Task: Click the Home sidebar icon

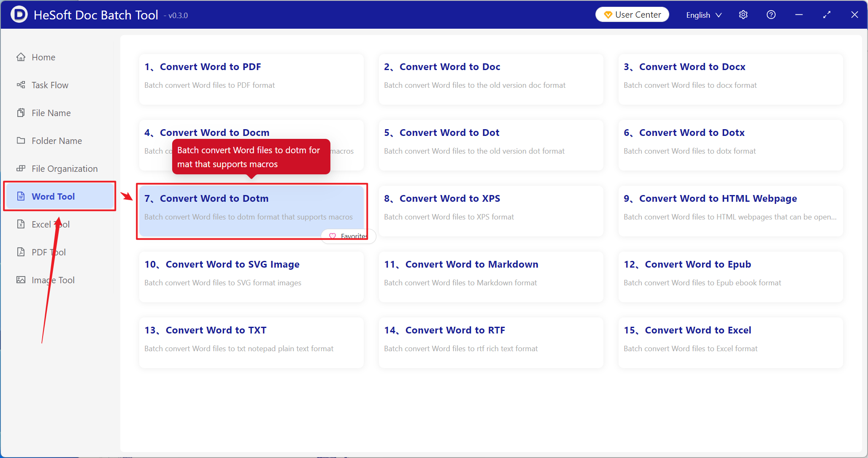Action: click(x=21, y=57)
